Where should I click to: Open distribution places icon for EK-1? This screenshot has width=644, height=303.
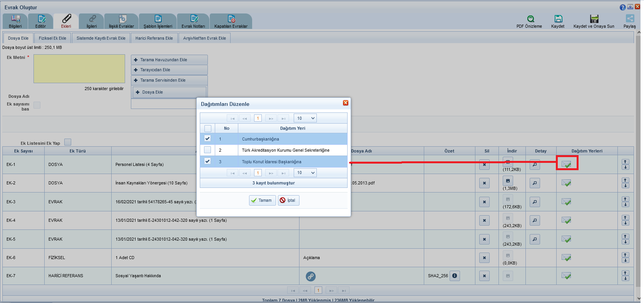coord(566,164)
